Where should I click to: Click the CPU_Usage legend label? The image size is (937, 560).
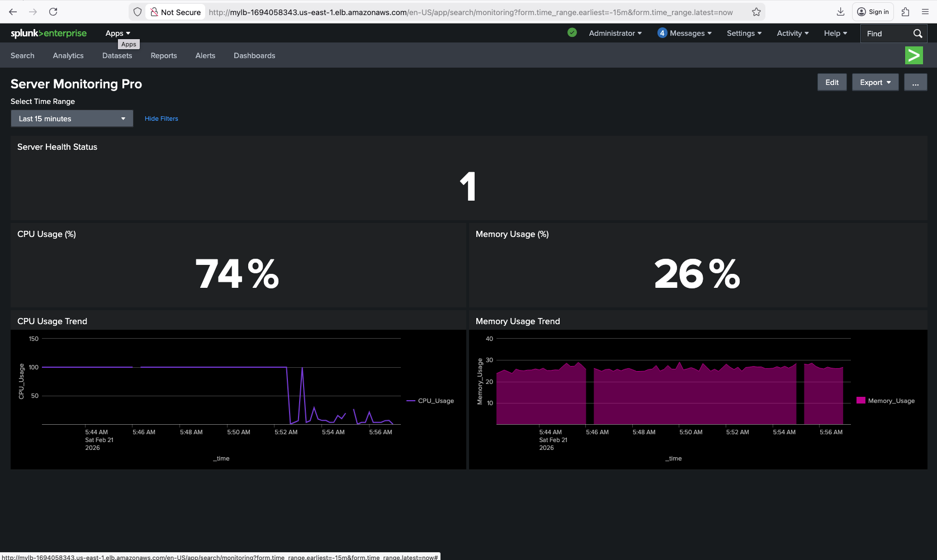(x=436, y=401)
